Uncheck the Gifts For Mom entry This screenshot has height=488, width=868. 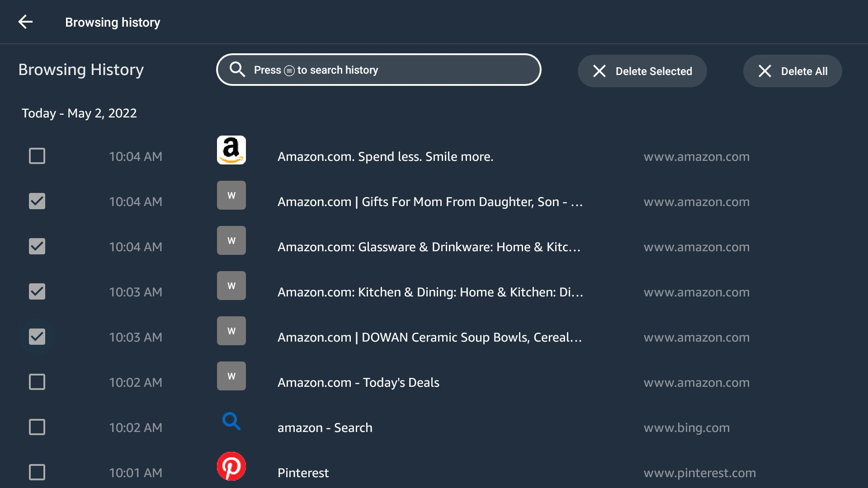(x=37, y=201)
